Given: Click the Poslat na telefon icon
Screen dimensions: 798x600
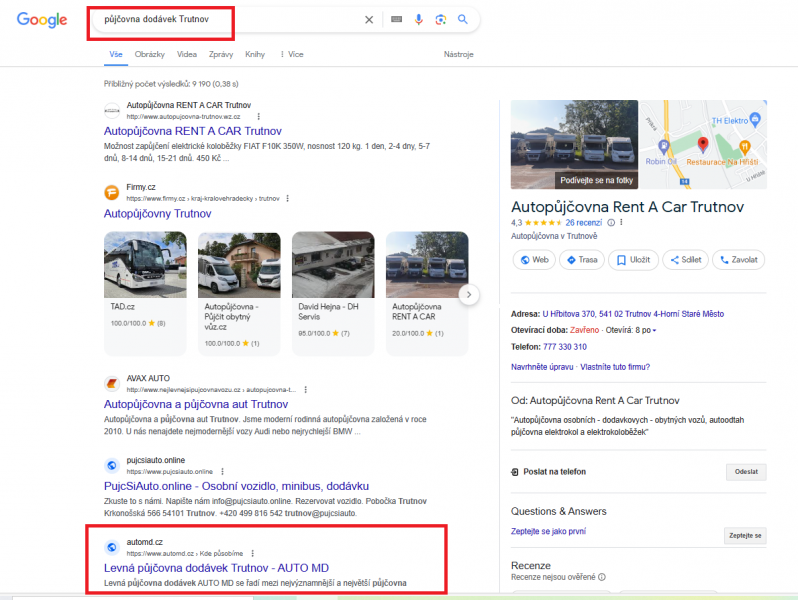Looking at the screenshot, I should pyautogui.click(x=515, y=472).
